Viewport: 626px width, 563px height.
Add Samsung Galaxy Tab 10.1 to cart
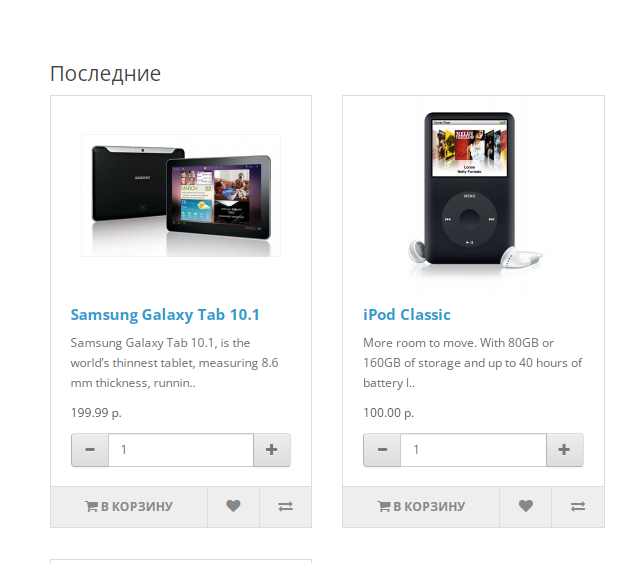[129, 506]
